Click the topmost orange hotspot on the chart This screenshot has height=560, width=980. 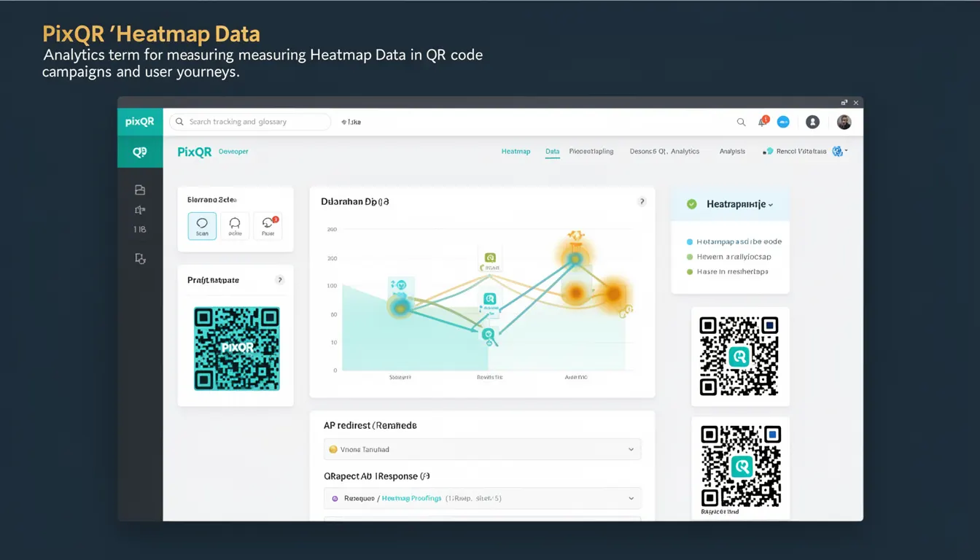tap(575, 258)
